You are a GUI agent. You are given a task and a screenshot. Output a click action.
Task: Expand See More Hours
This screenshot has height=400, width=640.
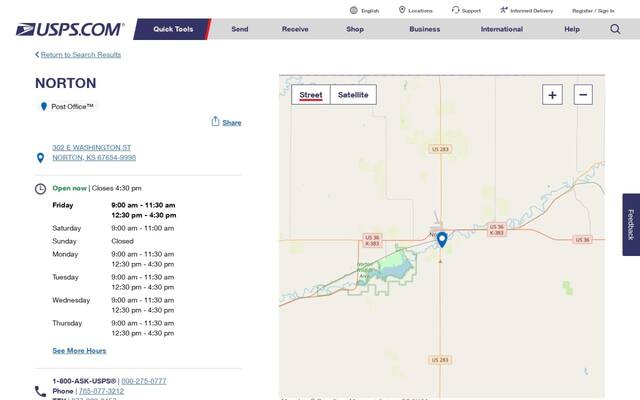[x=79, y=351]
